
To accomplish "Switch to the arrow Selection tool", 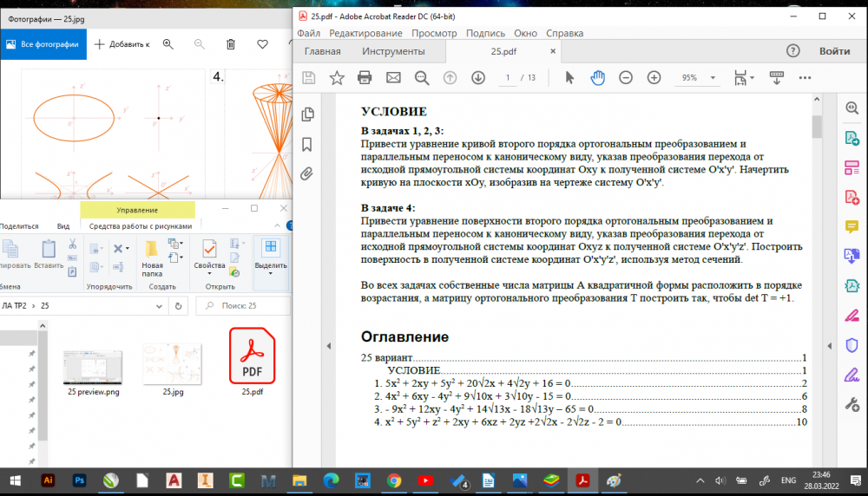I will 569,78.
